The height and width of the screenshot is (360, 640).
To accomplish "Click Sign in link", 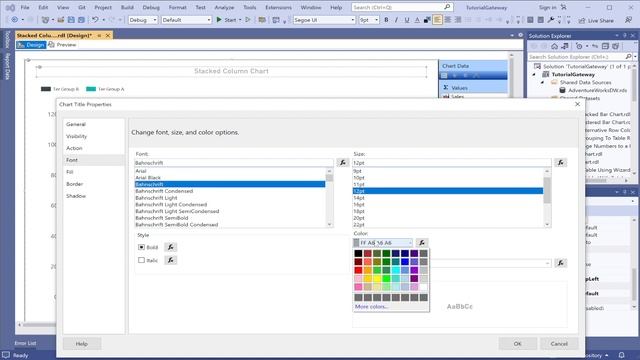I will point(547,7).
